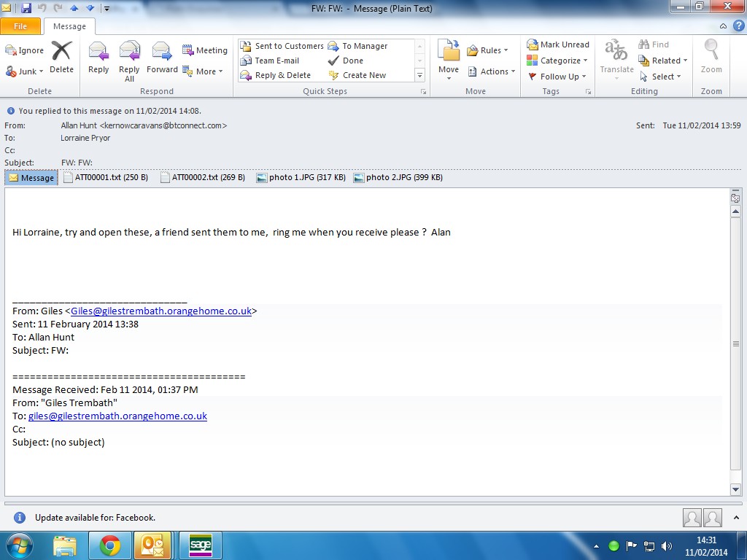Expand the People Pane arrow
747x560 pixels.
[x=737, y=518]
